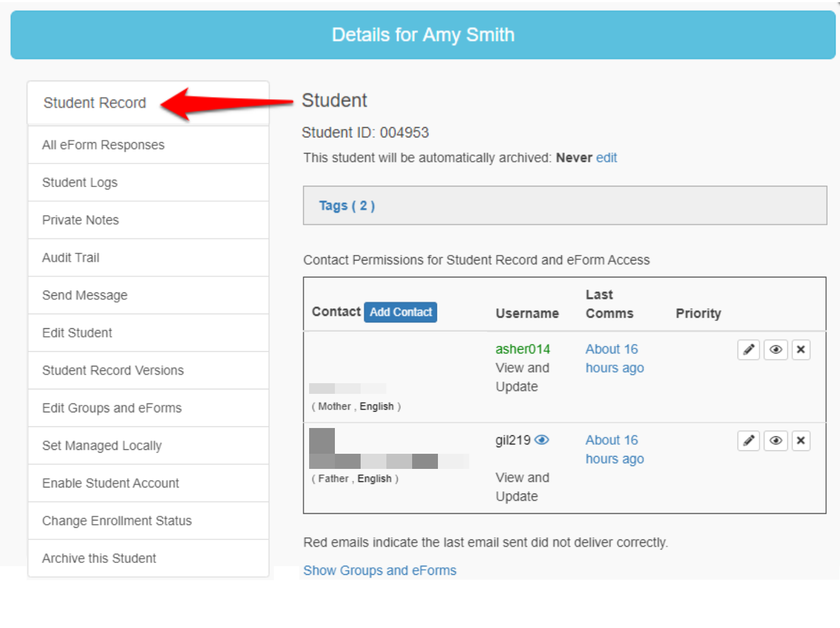The width and height of the screenshot is (840, 628).
Task: Click the eye view icon for Mother contact
Action: pos(776,350)
